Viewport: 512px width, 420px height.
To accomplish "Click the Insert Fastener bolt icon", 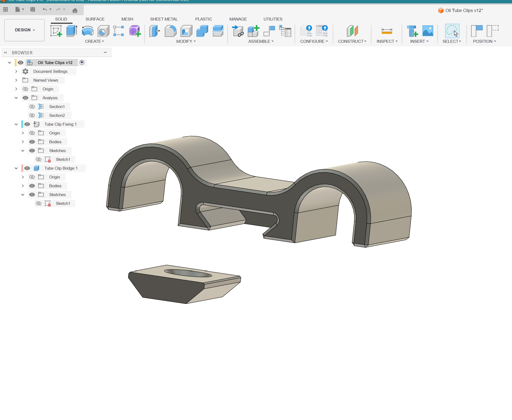I will click(x=412, y=31).
